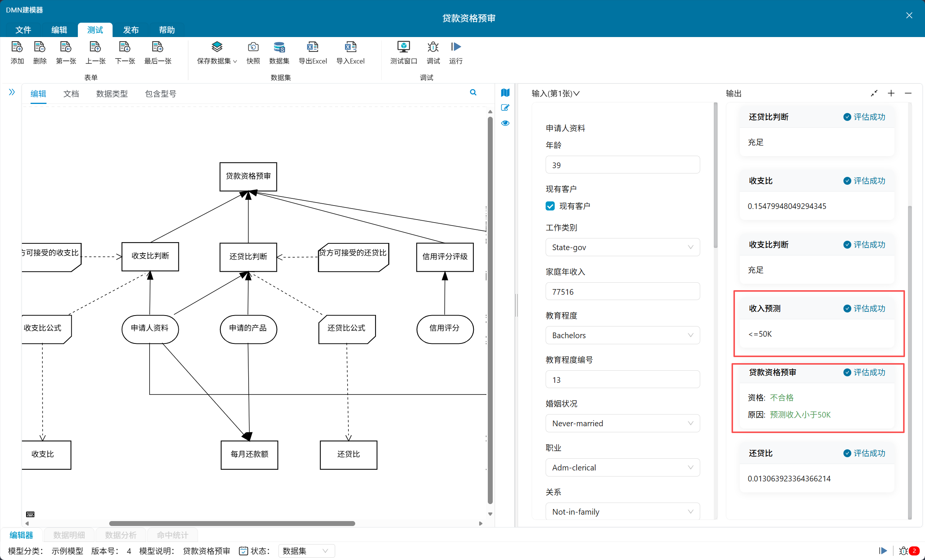Click the Add form icon
Image resolution: width=925 pixels, height=560 pixels.
(17, 47)
